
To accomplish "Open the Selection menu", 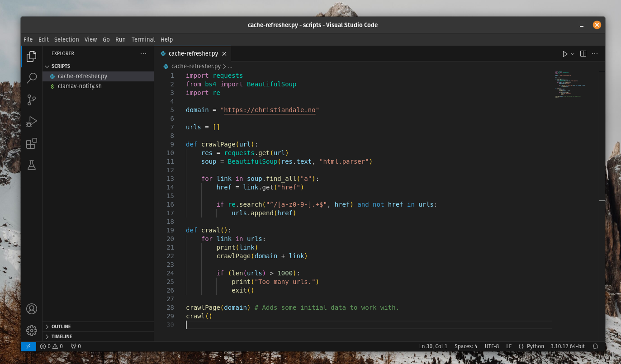I will click(x=66, y=39).
